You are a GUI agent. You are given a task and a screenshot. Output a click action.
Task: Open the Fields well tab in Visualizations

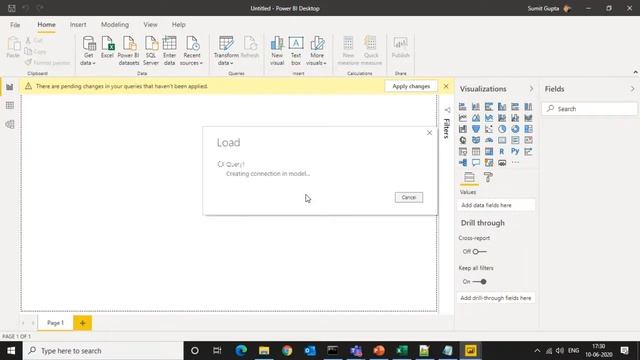(x=469, y=177)
